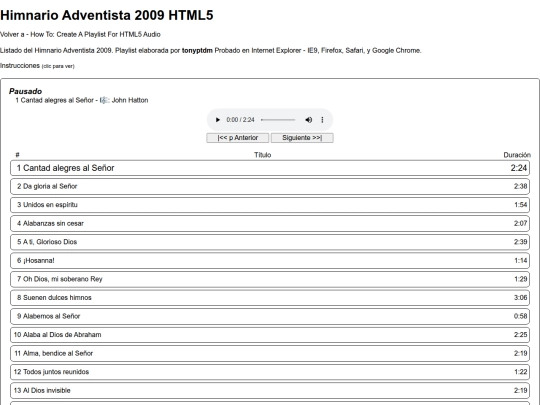The height and width of the screenshot is (405, 540).
Task: Select hymn 12 Todos juntos reunidos
Action: point(270,372)
